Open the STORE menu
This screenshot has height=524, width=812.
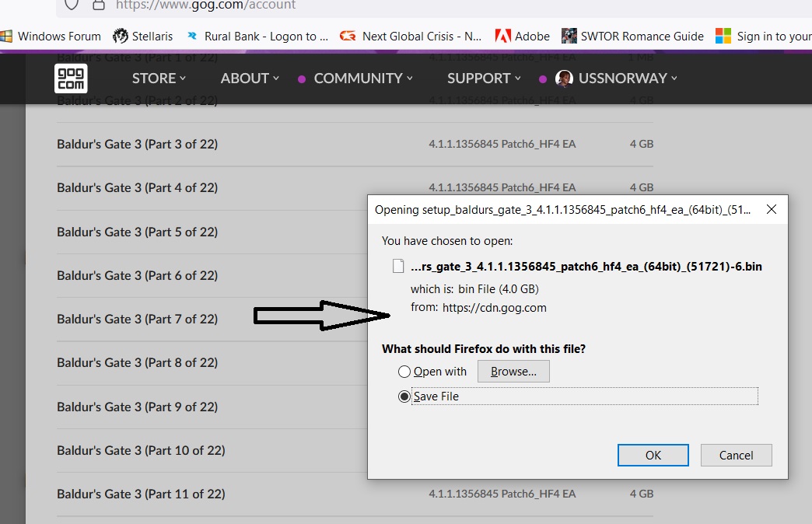[x=159, y=79]
